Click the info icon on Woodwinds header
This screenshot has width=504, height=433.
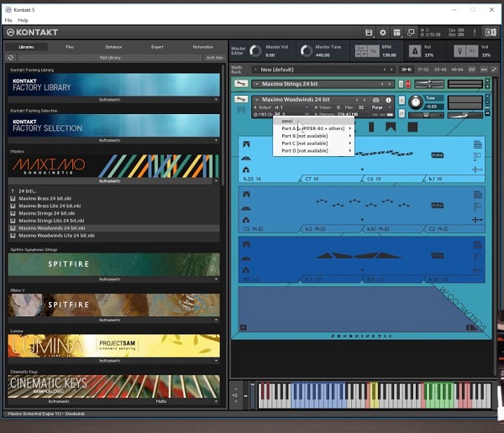388,100
